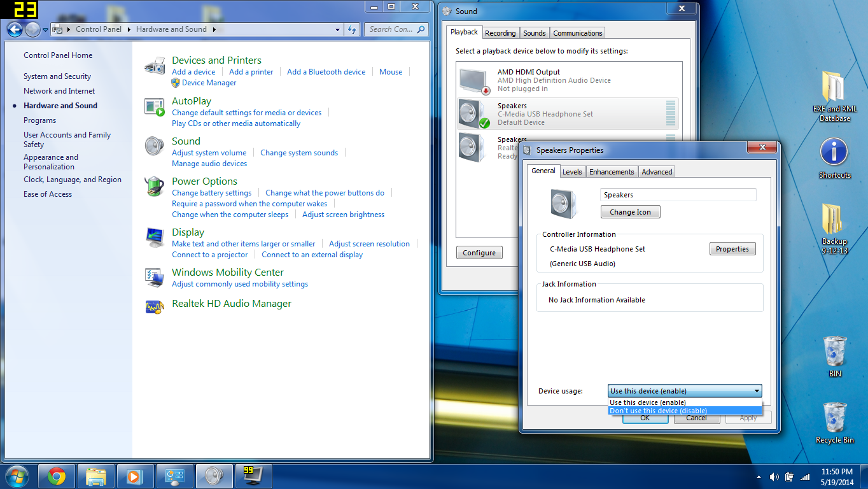Expand the arrow after Hardware and Sound breadcrumb
Screen dimensions: 868x489
click(214, 29)
